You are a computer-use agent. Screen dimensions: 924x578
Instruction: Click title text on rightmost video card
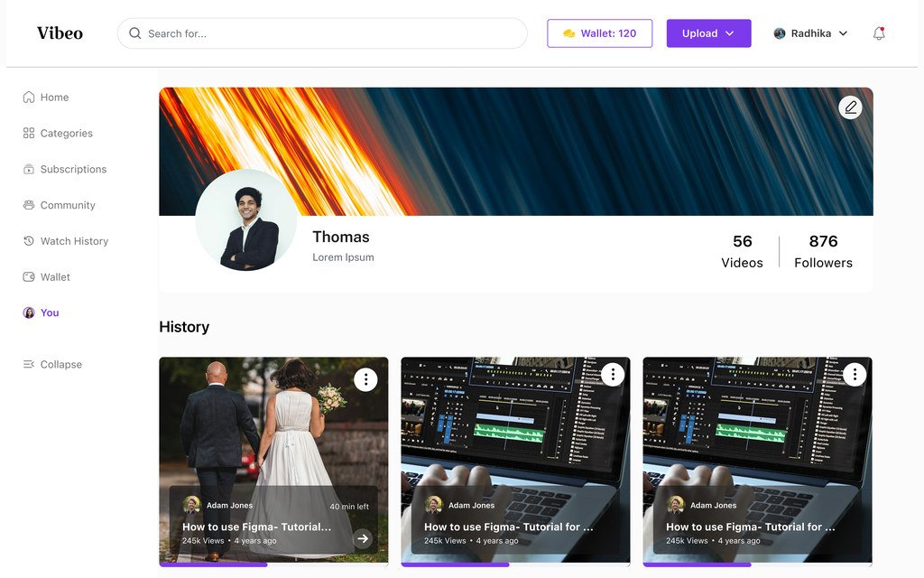point(750,527)
